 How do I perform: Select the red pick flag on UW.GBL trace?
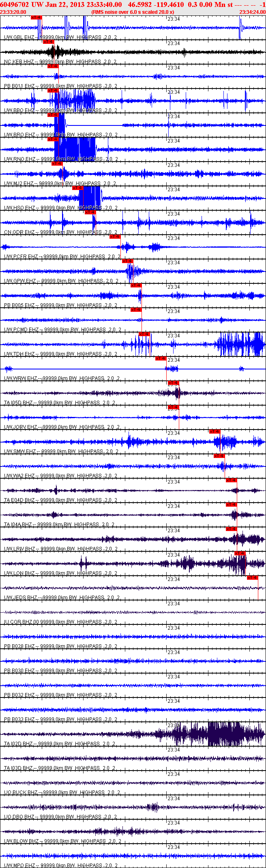[36, 17]
